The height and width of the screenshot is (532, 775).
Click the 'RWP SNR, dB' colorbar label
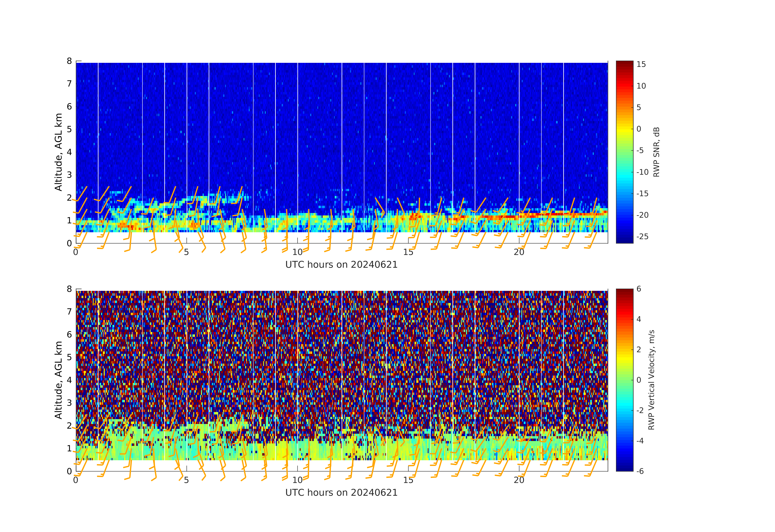656,152
